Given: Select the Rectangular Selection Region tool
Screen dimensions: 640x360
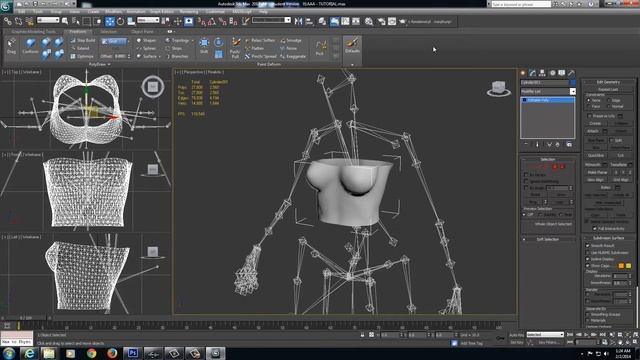Looking at the screenshot, I should (x=87, y=21).
